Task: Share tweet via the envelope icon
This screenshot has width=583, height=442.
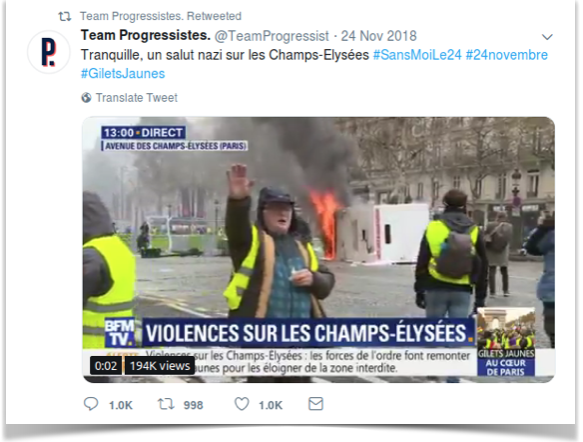Action: (316, 404)
